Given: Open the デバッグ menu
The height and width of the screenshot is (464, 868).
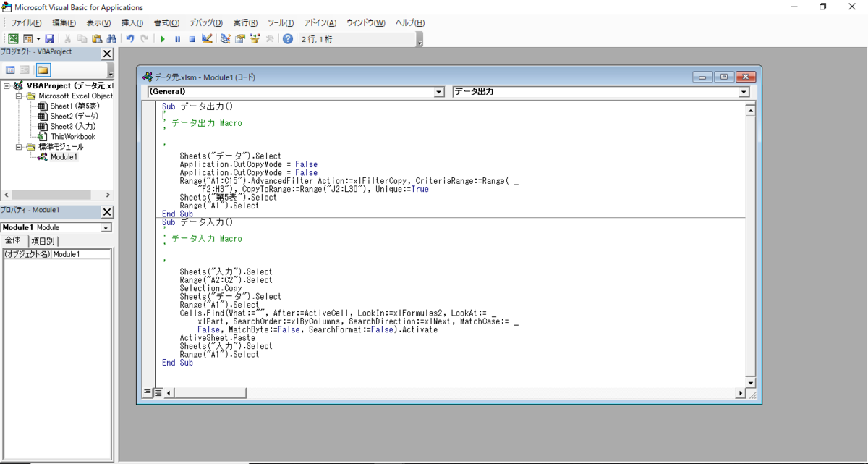Looking at the screenshot, I should point(206,23).
